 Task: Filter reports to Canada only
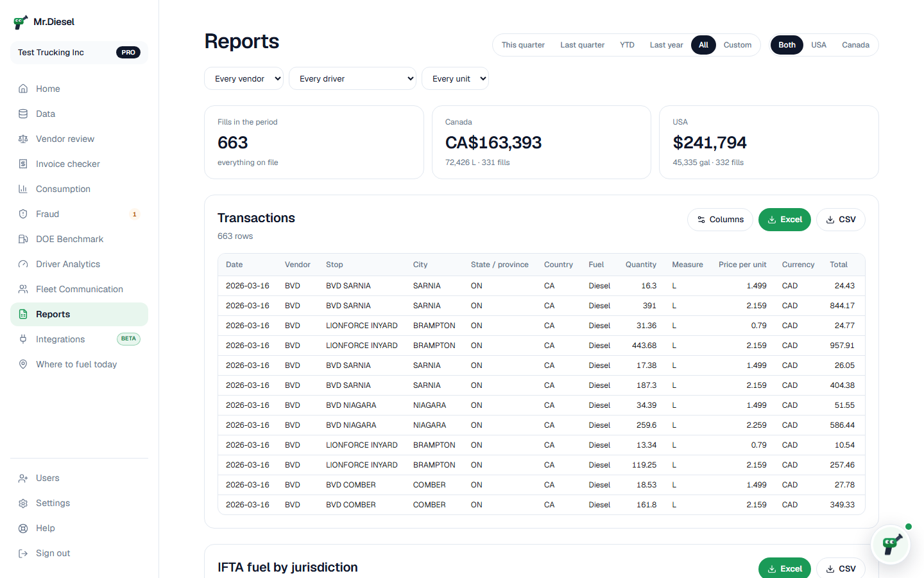pos(855,45)
